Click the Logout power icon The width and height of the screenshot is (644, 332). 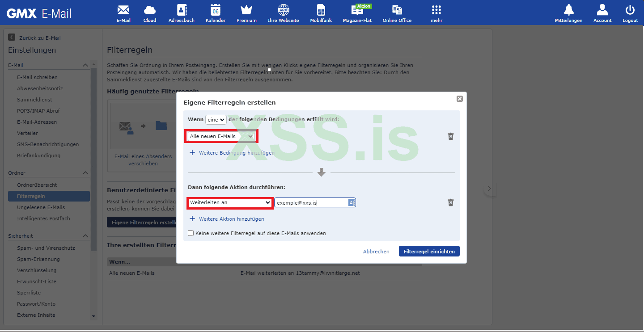coord(630,13)
